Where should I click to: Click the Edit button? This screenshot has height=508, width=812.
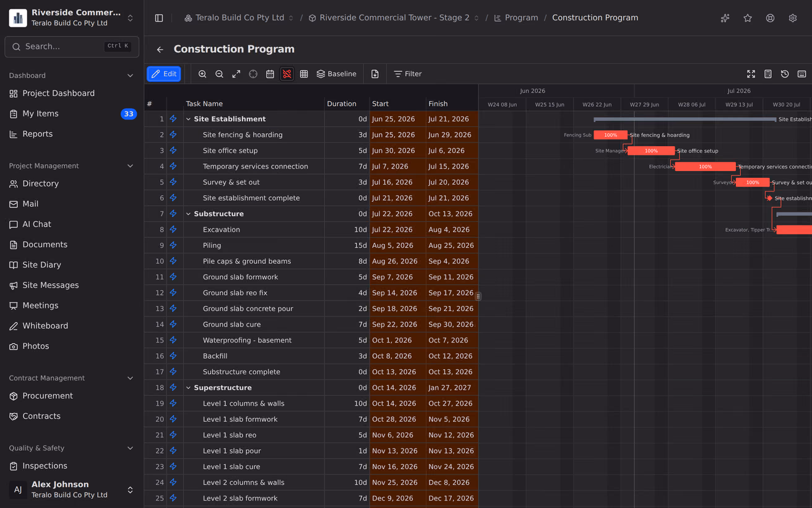point(164,74)
